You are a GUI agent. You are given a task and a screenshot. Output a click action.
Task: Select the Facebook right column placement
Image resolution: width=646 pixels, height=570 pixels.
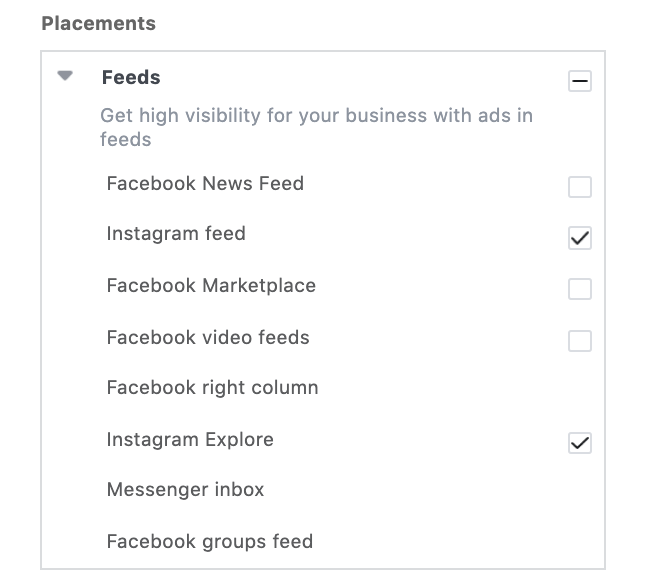(212, 388)
